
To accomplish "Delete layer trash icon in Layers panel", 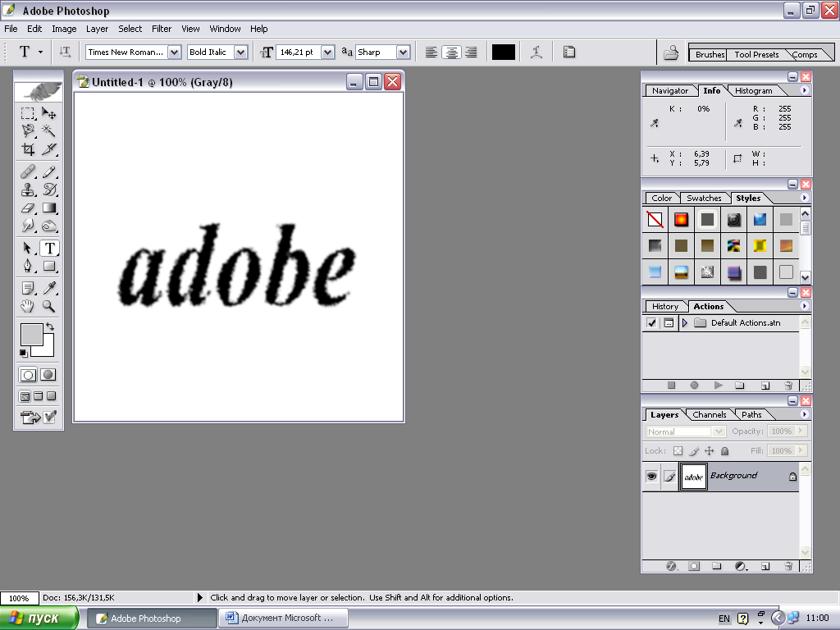I will [x=788, y=566].
